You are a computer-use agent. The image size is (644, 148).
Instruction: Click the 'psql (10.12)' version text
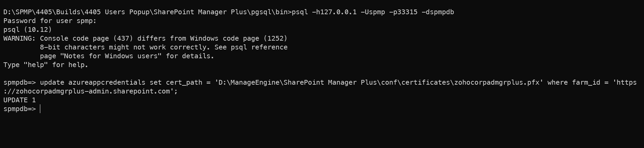[28, 30]
